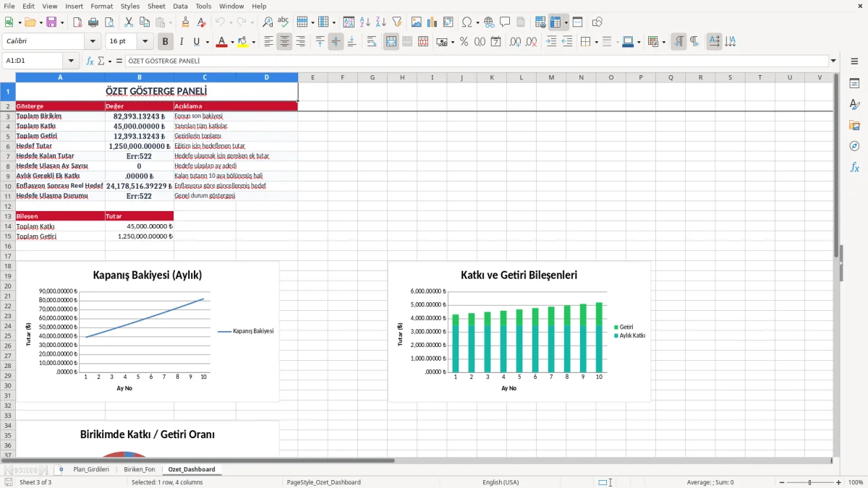Expand Background Color dropdown arrow

(254, 42)
